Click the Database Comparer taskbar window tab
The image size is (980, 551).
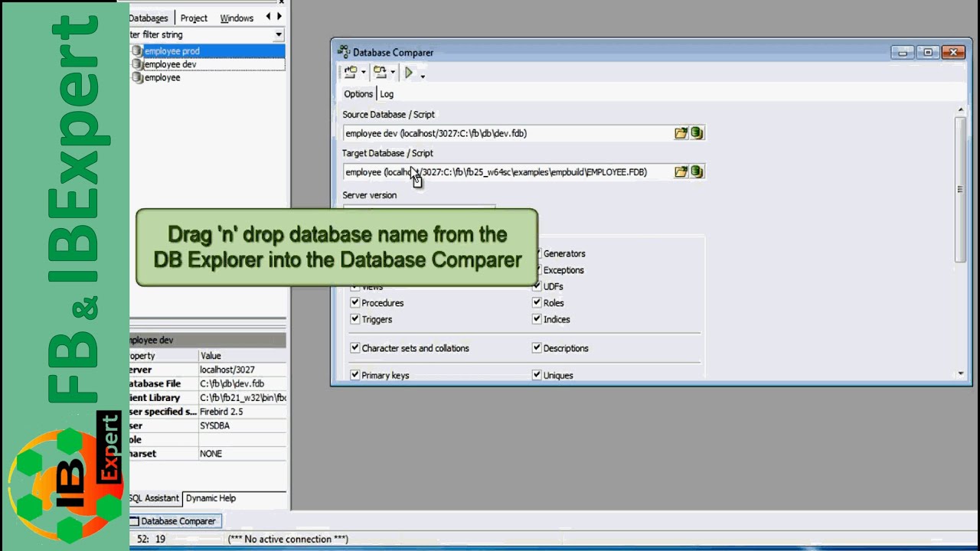pos(174,521)
